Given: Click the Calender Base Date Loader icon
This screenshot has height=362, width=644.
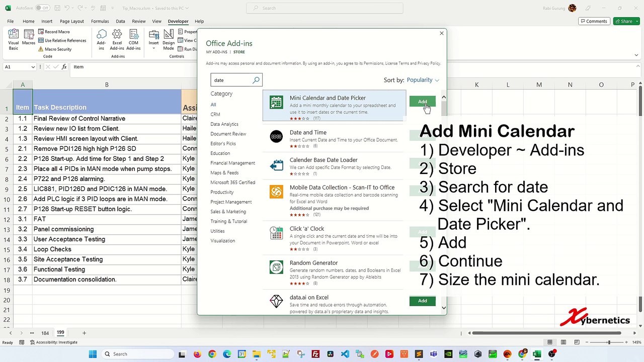Looking at the screenshot, I should coord(276,164).
